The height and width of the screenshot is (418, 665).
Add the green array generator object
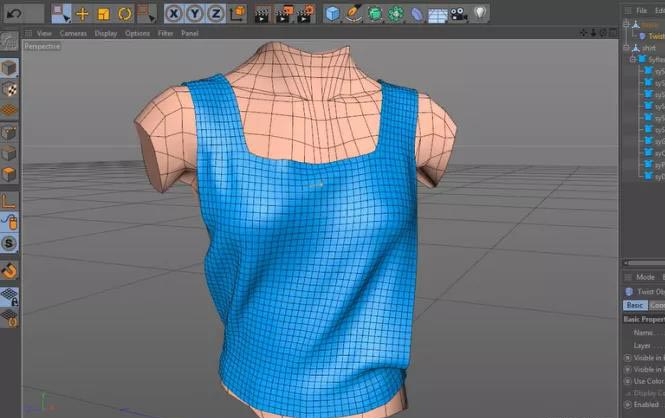coord(395,14)
